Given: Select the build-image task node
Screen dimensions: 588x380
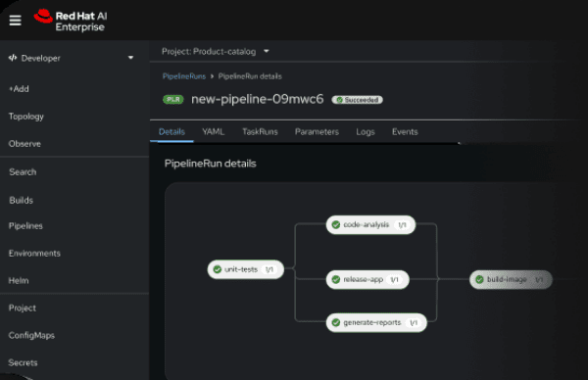Looking at the screenshot, I should (x=511, y=279).
